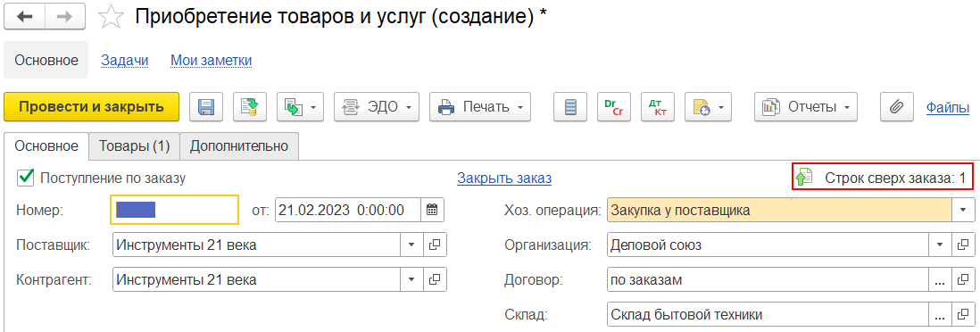Click into the Номер input field
The height and width of the screenshot is (332, 980).
tap(174, 210)
